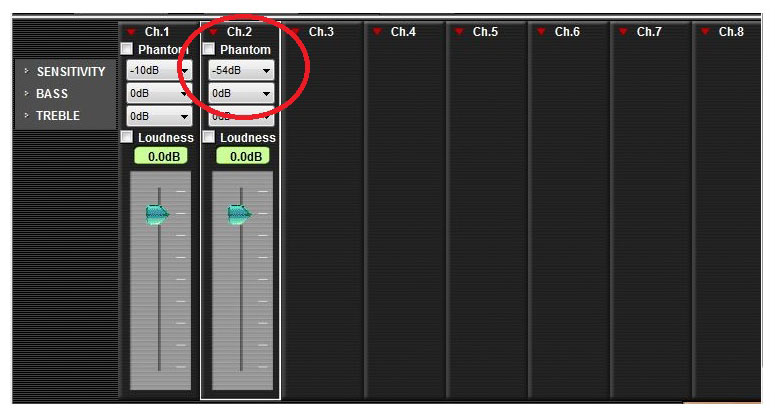Click the Ch.3 channel header
This screenshot has width=775, height=417.
(x=321, y=32)
